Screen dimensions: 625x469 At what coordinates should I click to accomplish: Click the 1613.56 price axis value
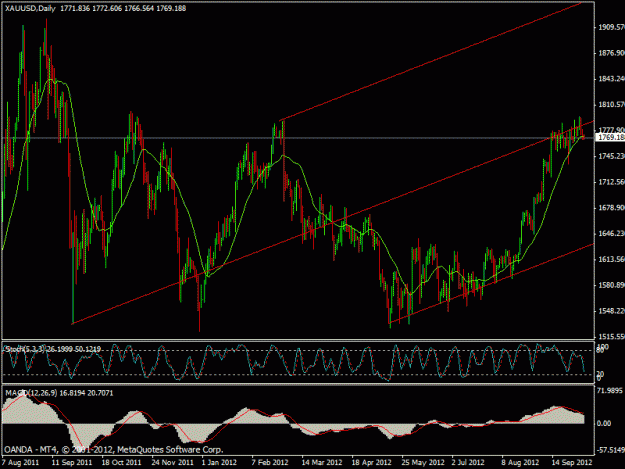click(x=611, y=259)
